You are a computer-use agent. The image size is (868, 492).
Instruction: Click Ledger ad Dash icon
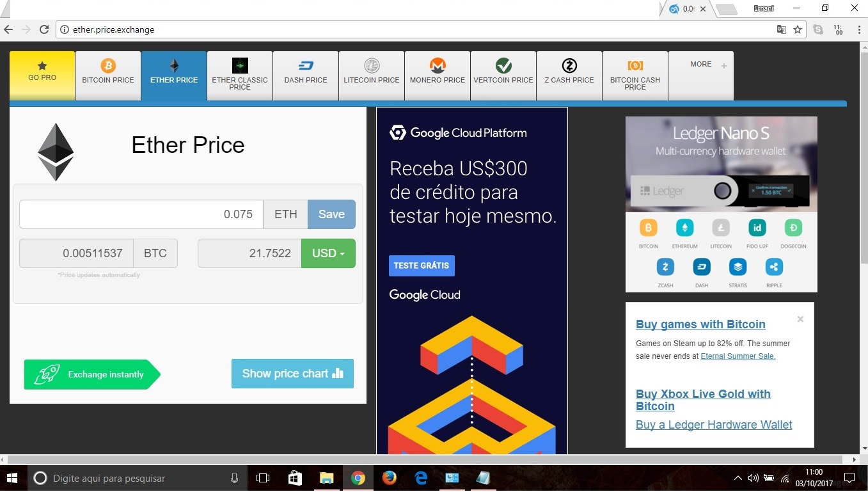(x=702, y=267)
